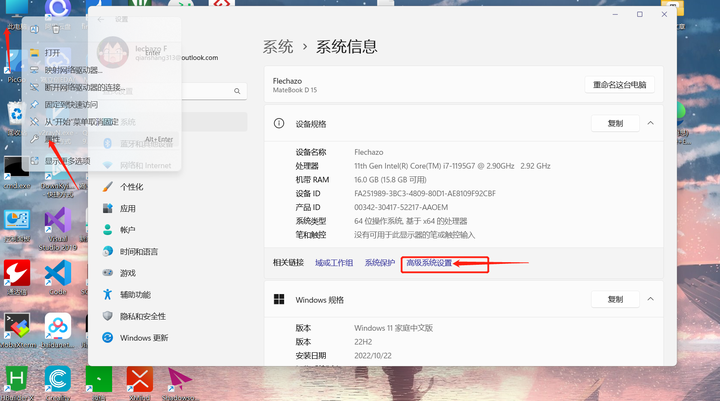The height and width of the screenshot is (401, 720).
Task: Collapse the Windows 规格 section chevron
Action: coord(650,299)
